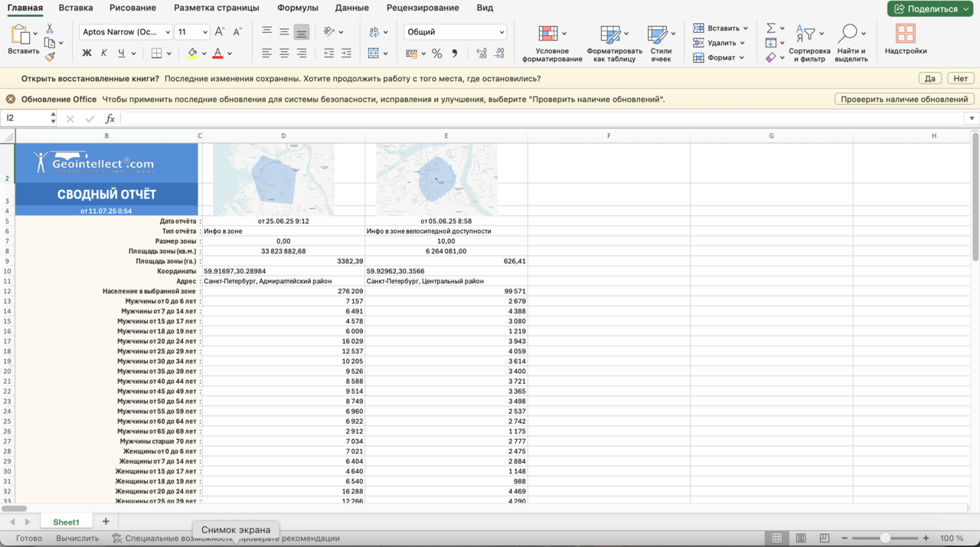Image resolution: width=980 pixels, height=547 pixels.
Task: Toggle italic К formatting
Action: [104, 54]
